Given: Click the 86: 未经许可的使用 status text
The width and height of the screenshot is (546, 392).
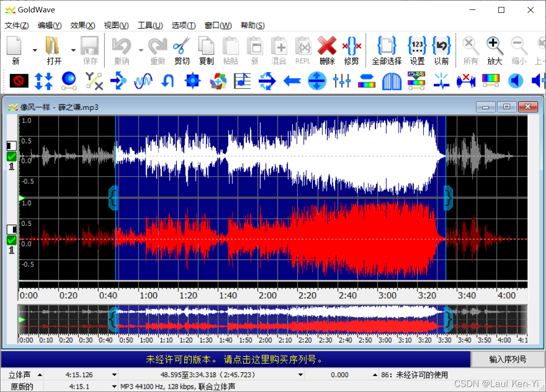Looking at the screenshot, I should (x=414, y=375).
